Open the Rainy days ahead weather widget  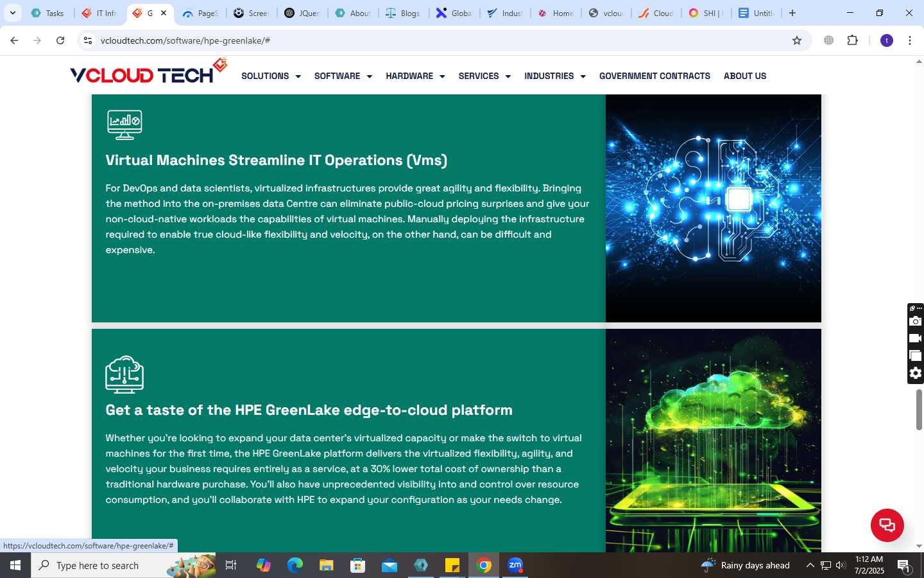(x=746, y=565)
